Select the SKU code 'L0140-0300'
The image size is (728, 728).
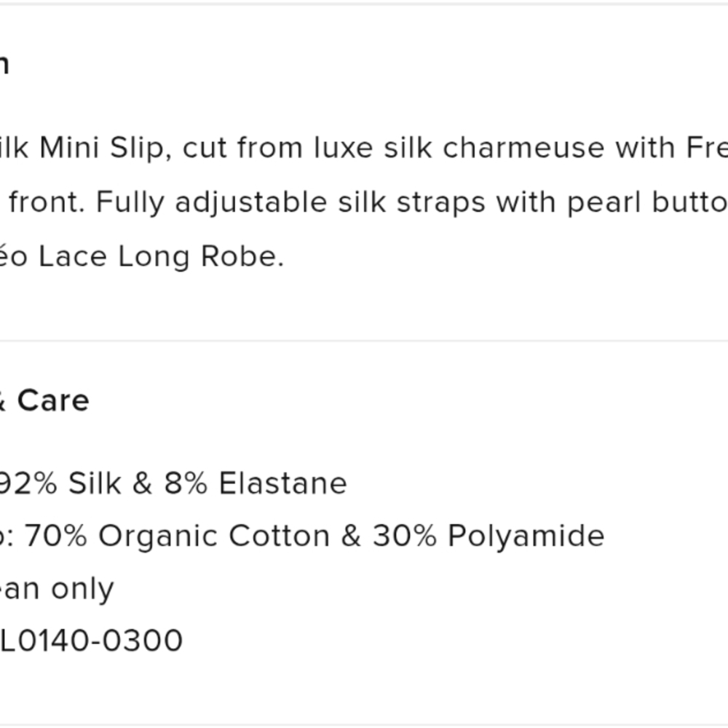[x=92, y=641]
